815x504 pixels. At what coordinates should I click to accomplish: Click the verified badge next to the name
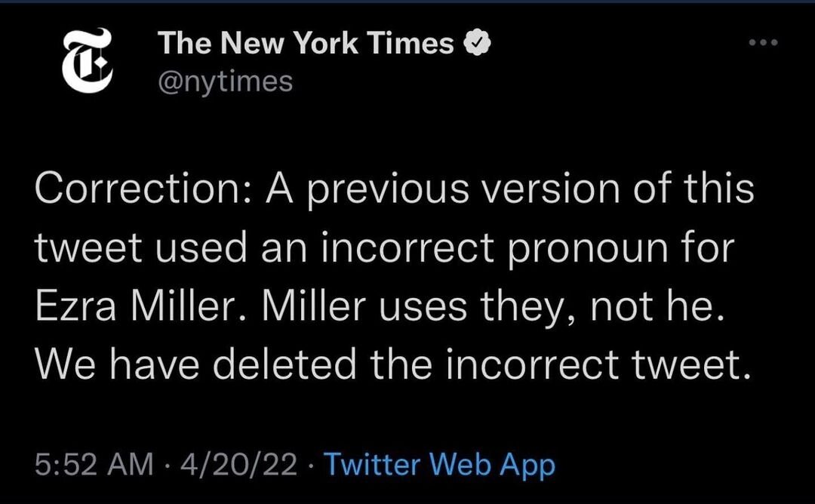coord(477,43)
